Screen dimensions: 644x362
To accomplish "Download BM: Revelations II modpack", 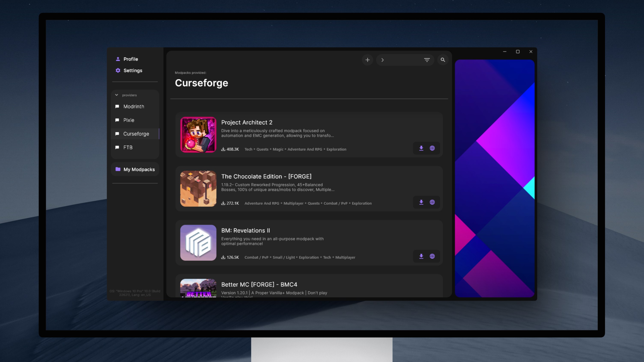I will point(421,256).
